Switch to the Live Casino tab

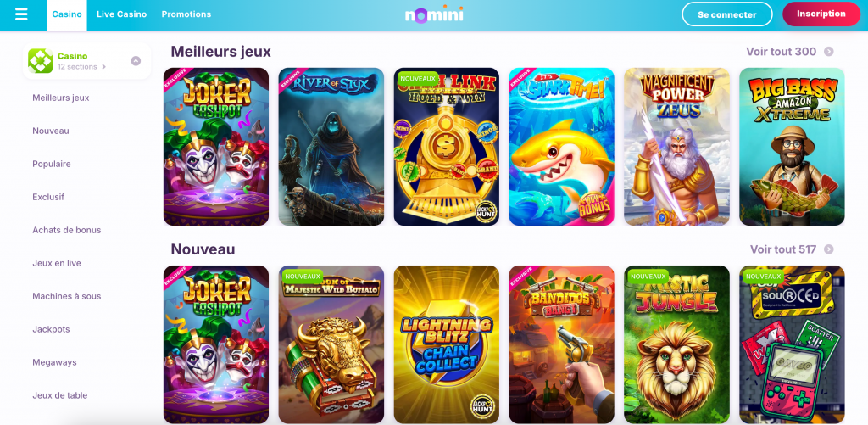tap(122, 14)
